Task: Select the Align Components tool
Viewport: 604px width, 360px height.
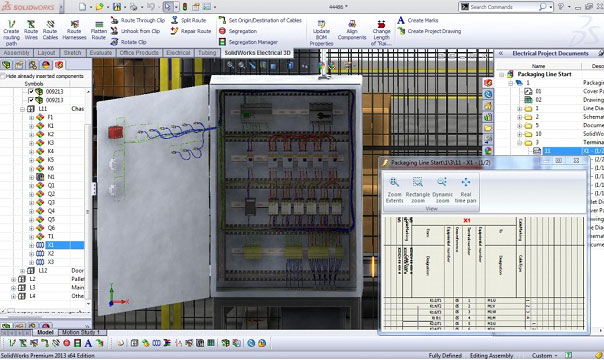Action: [x=352, y=24]
